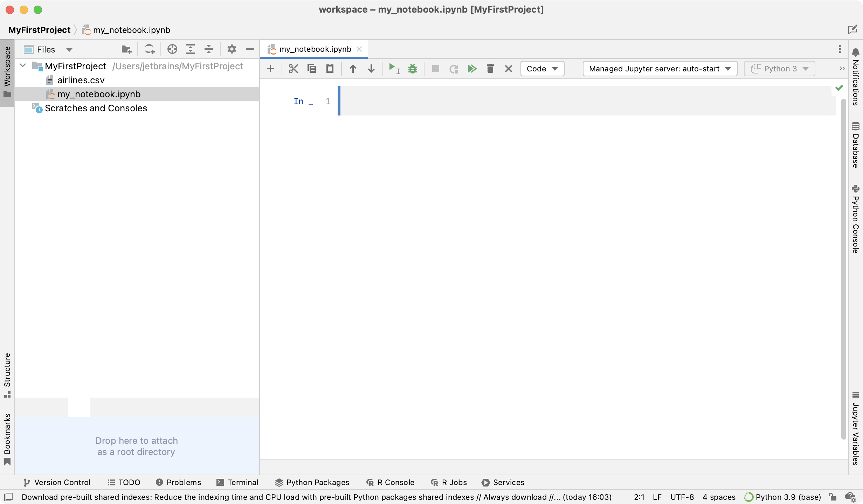The width and height of the screenshot is (863, 504).
Task: Click the Run Cell and Select Below icon
Action: [x=394, y=69]
